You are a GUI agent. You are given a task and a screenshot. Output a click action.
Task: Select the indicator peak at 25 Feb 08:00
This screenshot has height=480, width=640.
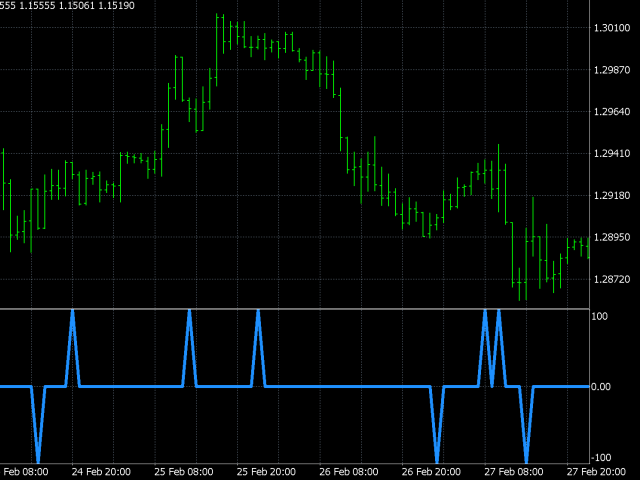pos(189,347)
